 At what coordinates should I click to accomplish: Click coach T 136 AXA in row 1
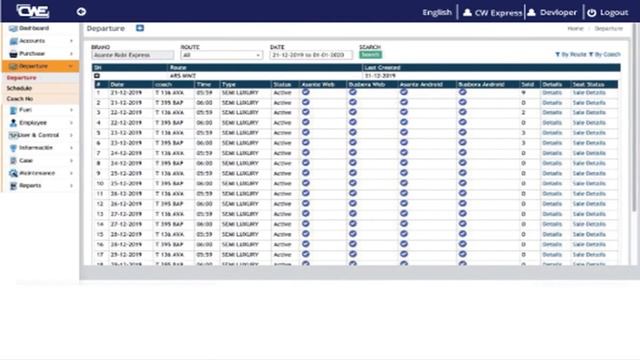[x=169, y=93]
